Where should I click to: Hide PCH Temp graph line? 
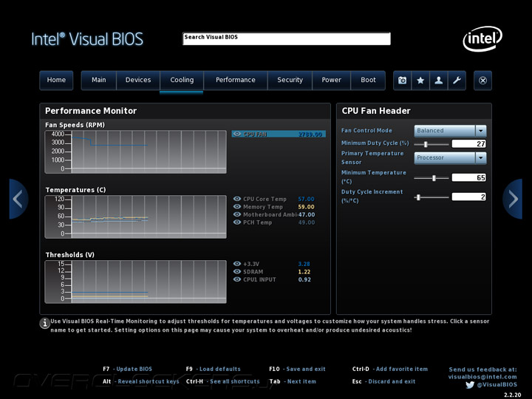(237, 222)
